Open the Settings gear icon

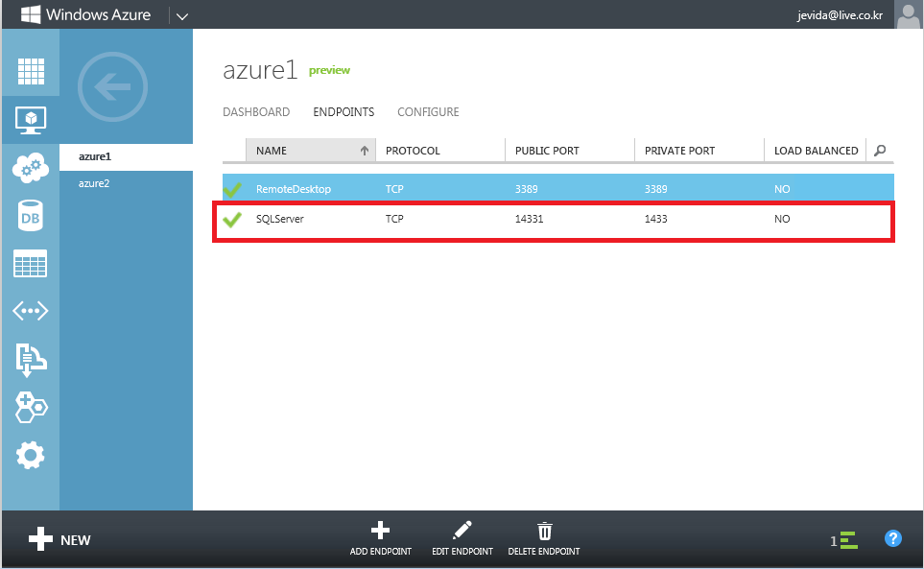click(31, 456)
